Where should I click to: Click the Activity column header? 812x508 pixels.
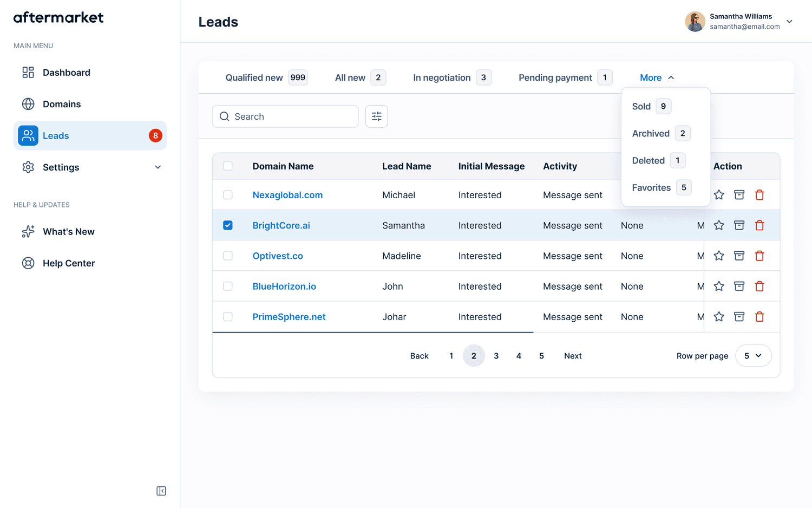coord(560,166)
